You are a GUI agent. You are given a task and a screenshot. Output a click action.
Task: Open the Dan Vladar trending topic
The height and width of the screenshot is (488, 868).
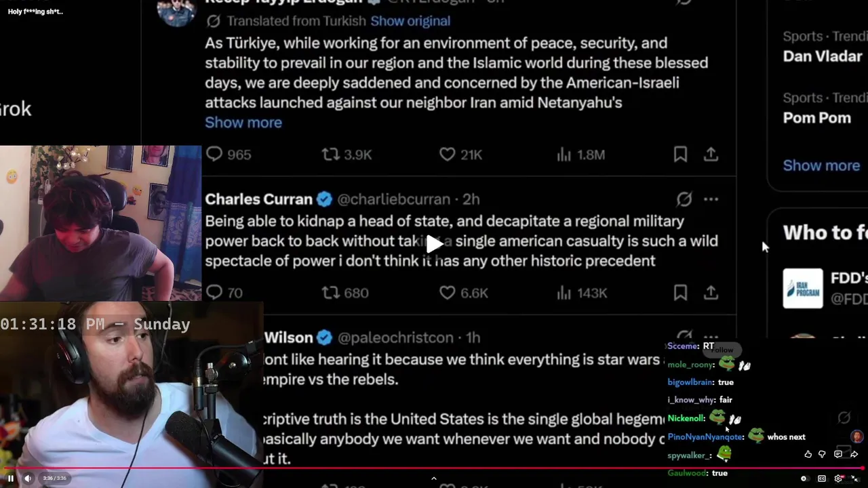point(822,56)
